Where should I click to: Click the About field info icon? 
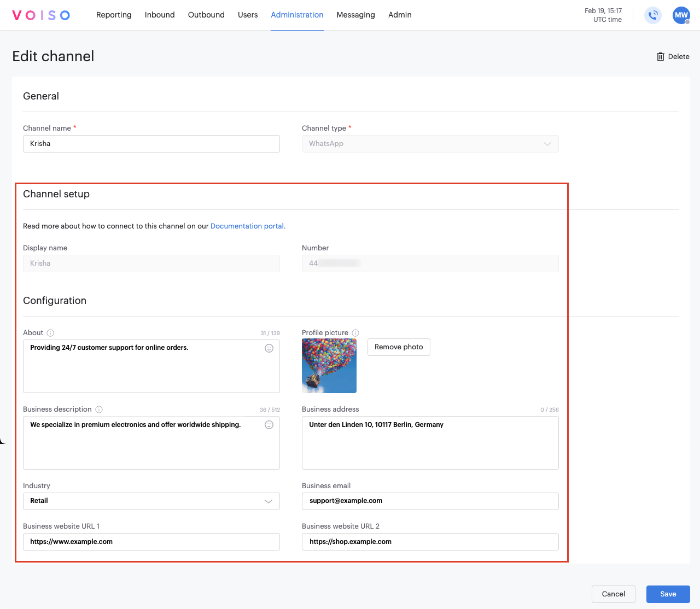pos(50,333)
